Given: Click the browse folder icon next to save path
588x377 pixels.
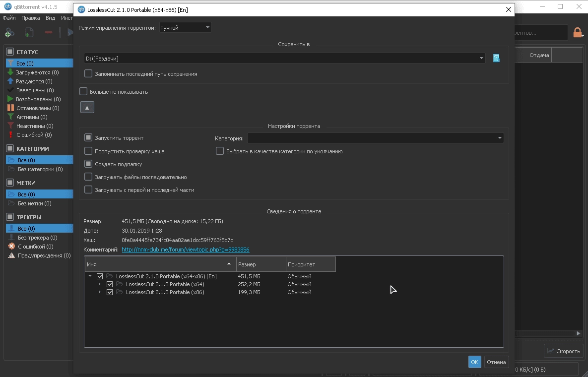Looking at the screenshot, I should 496,58.
